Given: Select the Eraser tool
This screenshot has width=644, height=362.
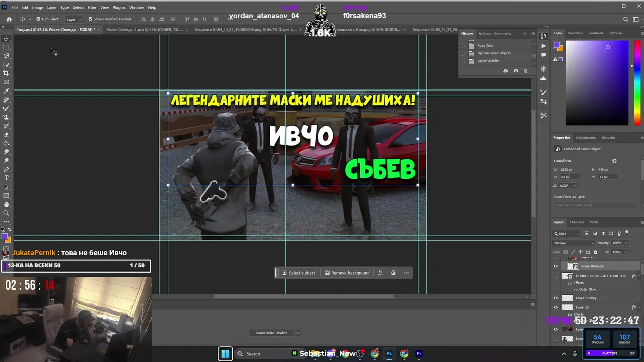Looking at the screenshot, I should [6, 135].
